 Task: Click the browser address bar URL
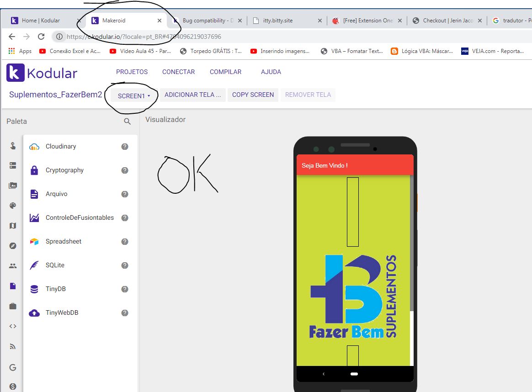pyautogui.click(x=183, y=37)
